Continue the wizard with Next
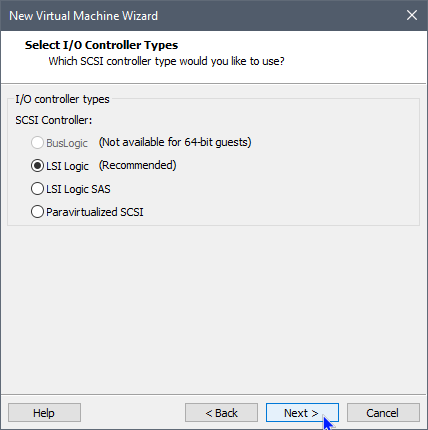The image size is (428, 430). click(302, 413)
